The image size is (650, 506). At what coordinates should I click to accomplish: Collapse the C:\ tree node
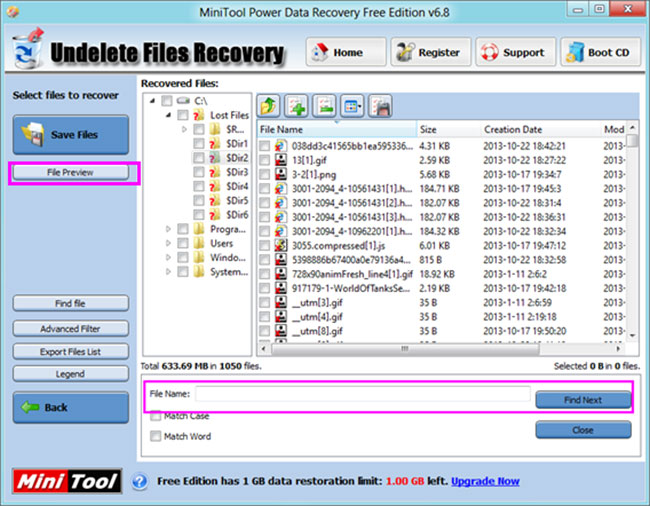153,101
